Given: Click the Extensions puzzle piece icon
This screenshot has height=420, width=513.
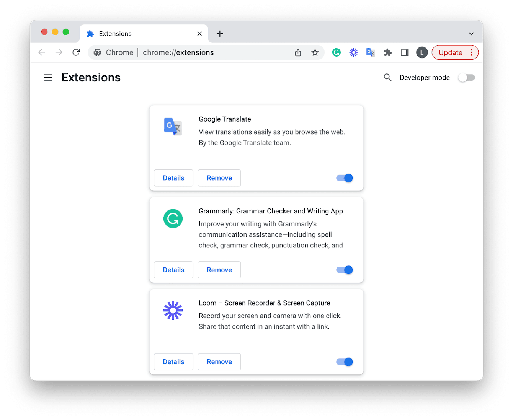Looking at the screenshot, I should 387,52.
